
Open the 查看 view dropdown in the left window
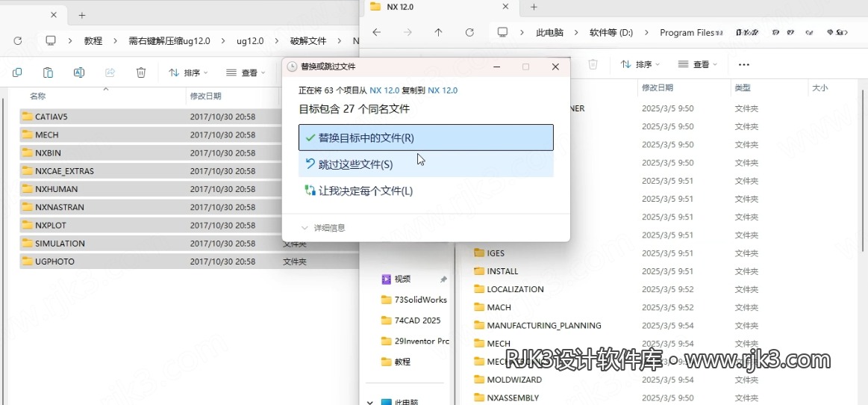coord(246,72)
